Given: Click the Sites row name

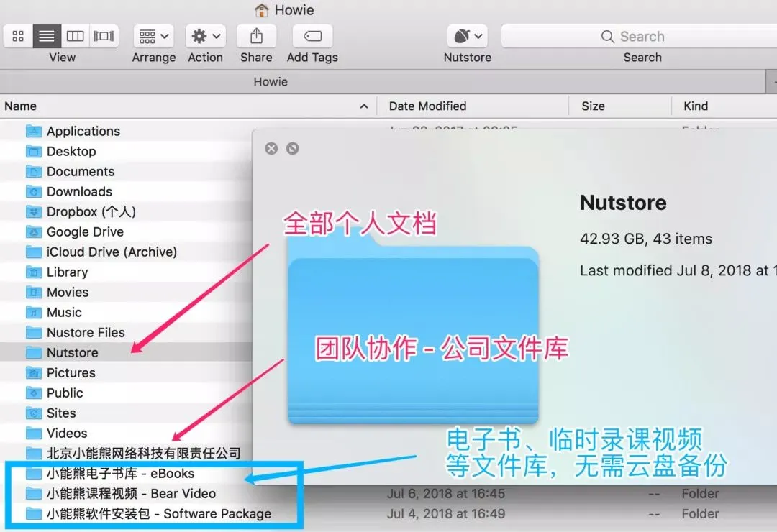Looking at the screenshot, I should pos(61,413).
